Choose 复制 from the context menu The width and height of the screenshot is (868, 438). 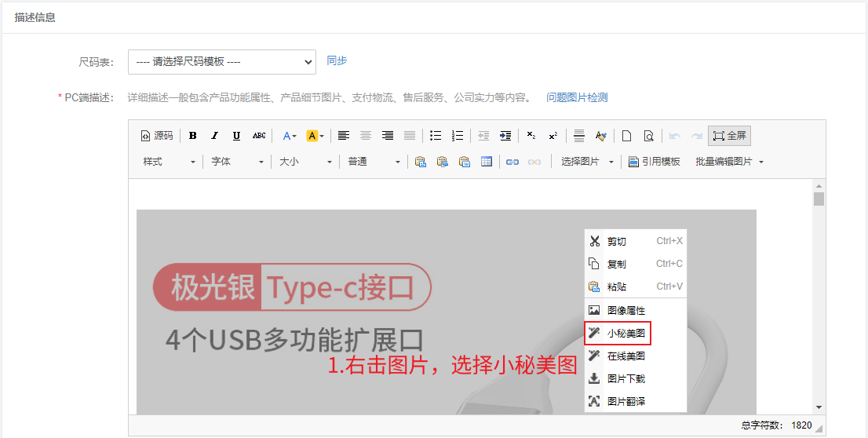pos(636,264)
